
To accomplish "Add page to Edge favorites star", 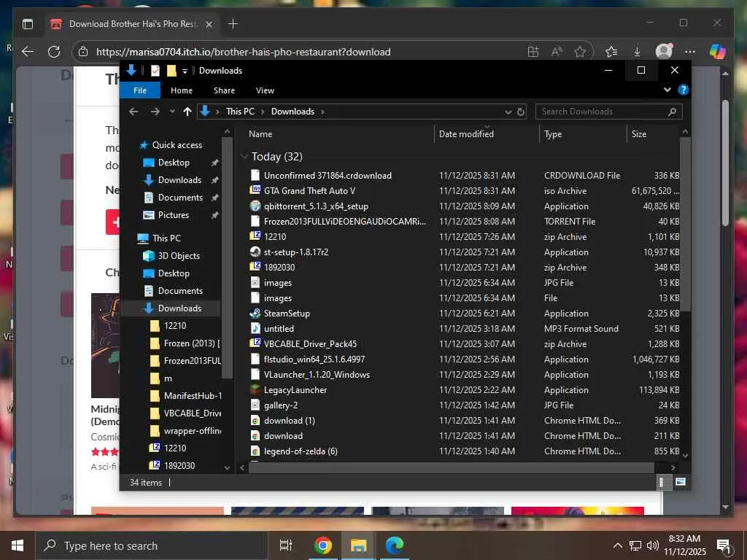I will [x=580, y=52].
